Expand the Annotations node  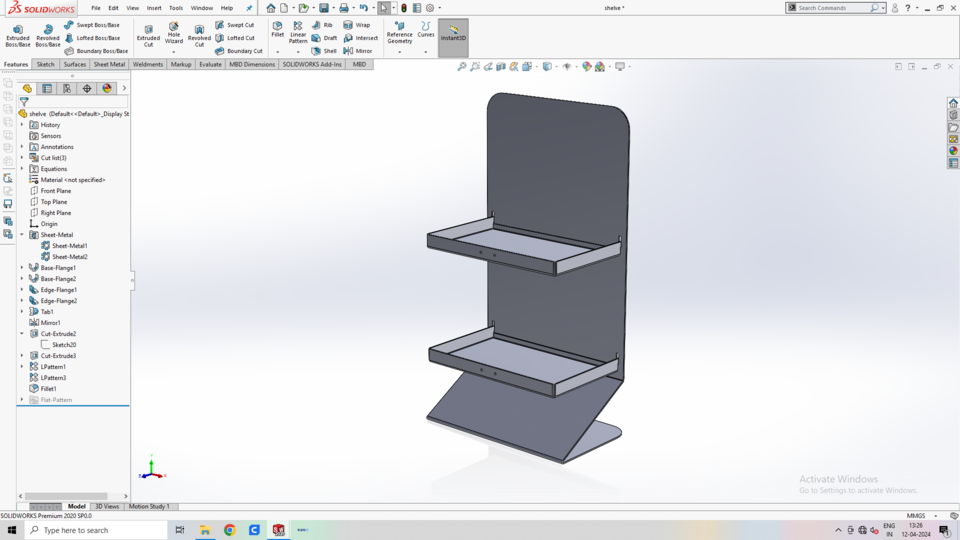pos(22,147)
